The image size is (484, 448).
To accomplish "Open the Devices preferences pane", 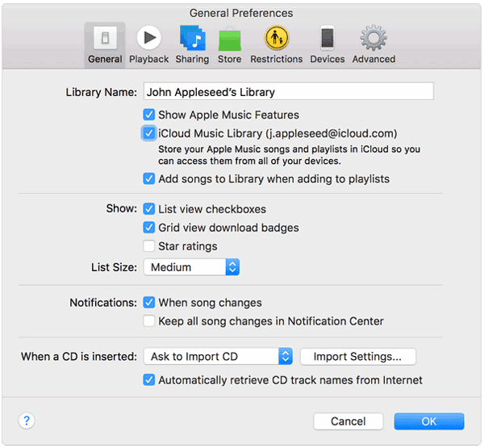I will pyautogui.click(x=328, y=45).
